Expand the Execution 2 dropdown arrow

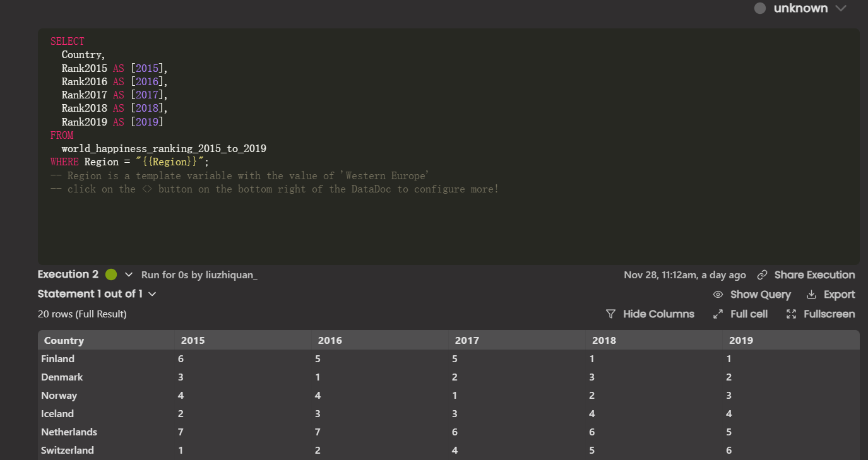[x=129, y=274]
